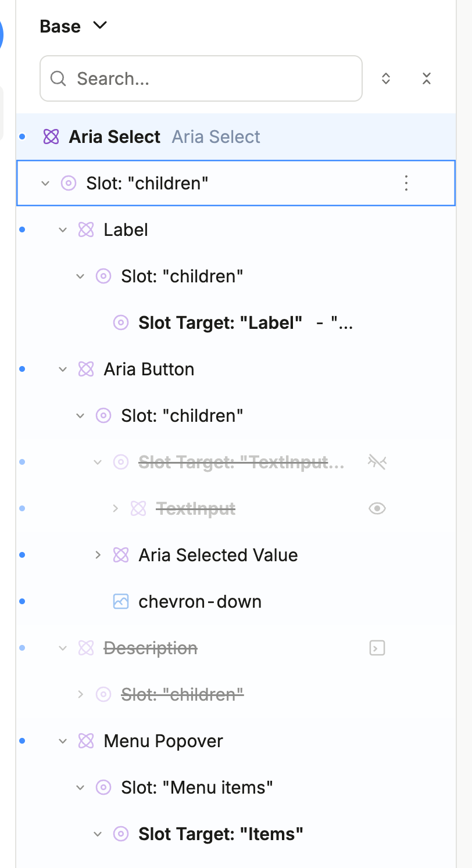472x868 pixels.
Task: Click the chevron-down image icon
Action: 120,601
